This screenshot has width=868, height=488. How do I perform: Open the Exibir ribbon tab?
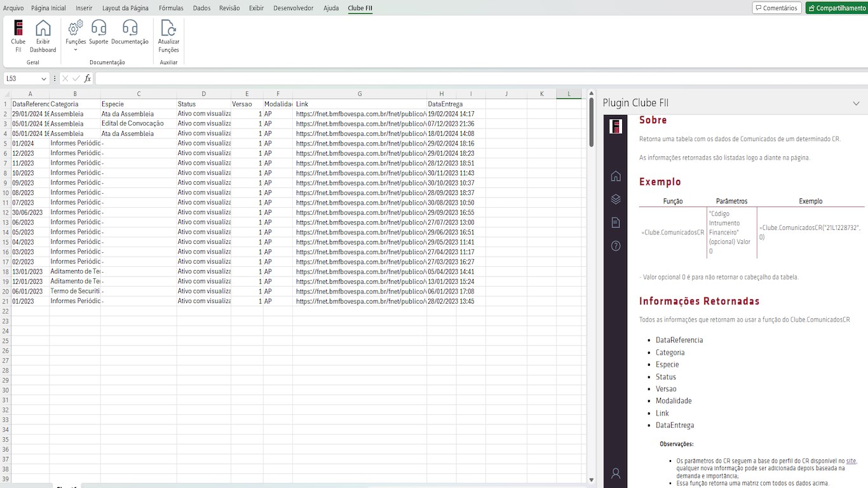(x=256, y=8)
